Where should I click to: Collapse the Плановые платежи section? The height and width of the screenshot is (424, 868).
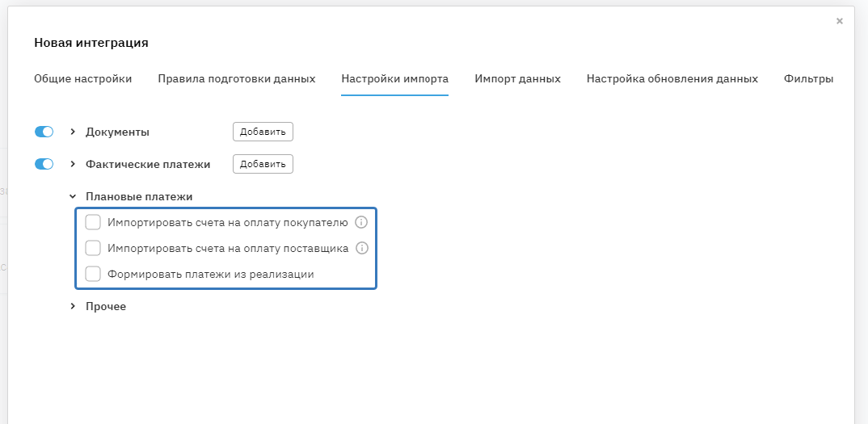(x=73, y=196)
